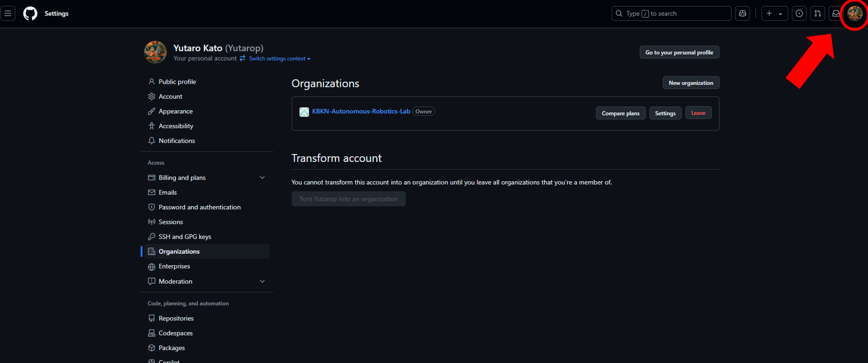The width and height of the screenshot is (868, 363).
Task: Click the Moderation report icon
Action: pos(152,281)
